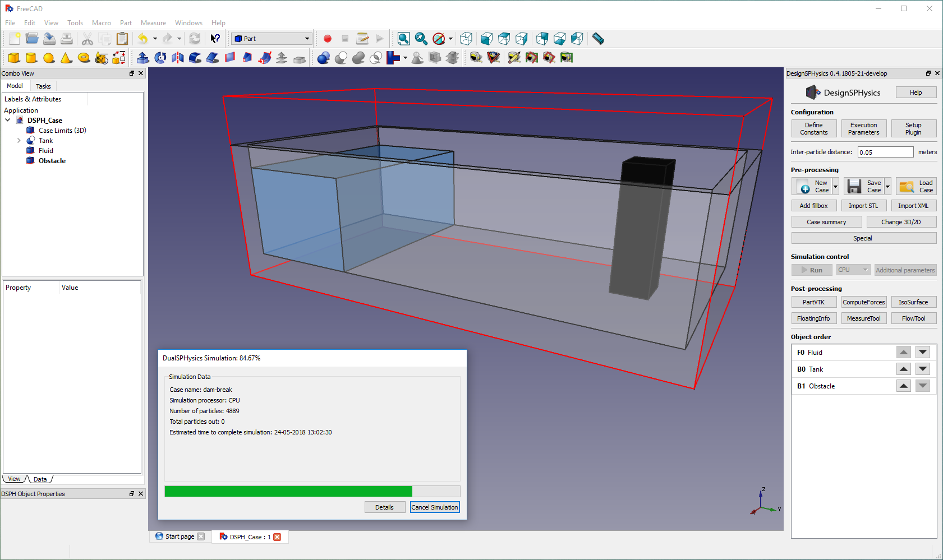Open the Macro menu

coord(102,23)
